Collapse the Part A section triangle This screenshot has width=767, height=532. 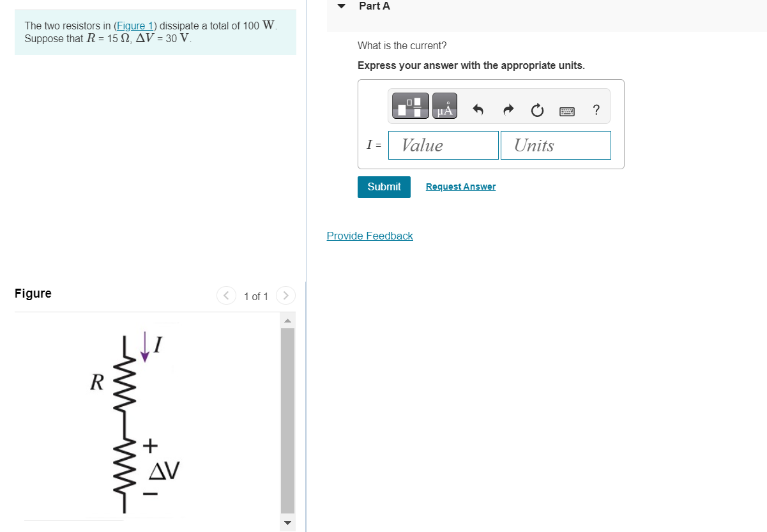click(x=341, y=6)
